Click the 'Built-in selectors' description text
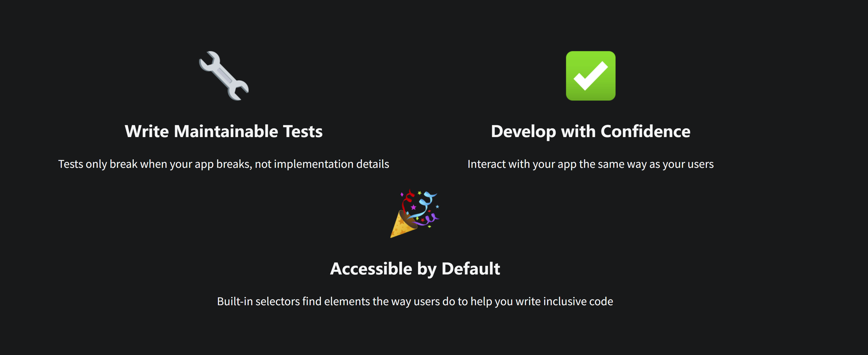 click(415, 301)
